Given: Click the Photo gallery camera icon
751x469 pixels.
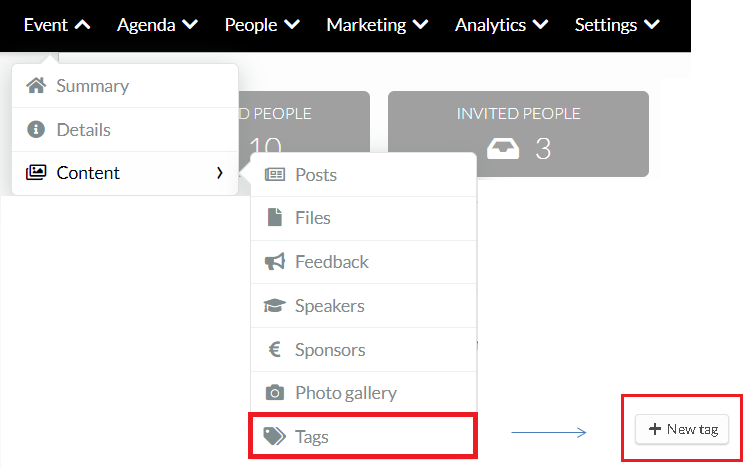Looking at the screenshot, I should pos(274,393).
